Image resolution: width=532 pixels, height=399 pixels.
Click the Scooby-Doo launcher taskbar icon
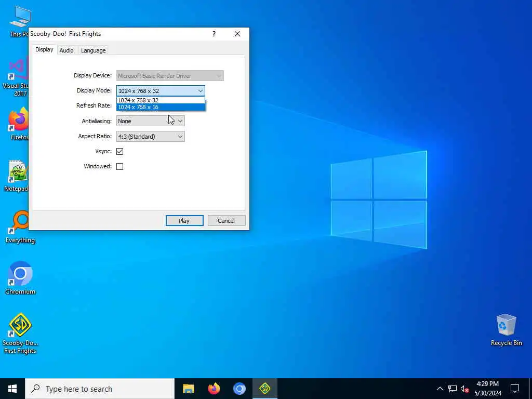click(x=264, y=389)
